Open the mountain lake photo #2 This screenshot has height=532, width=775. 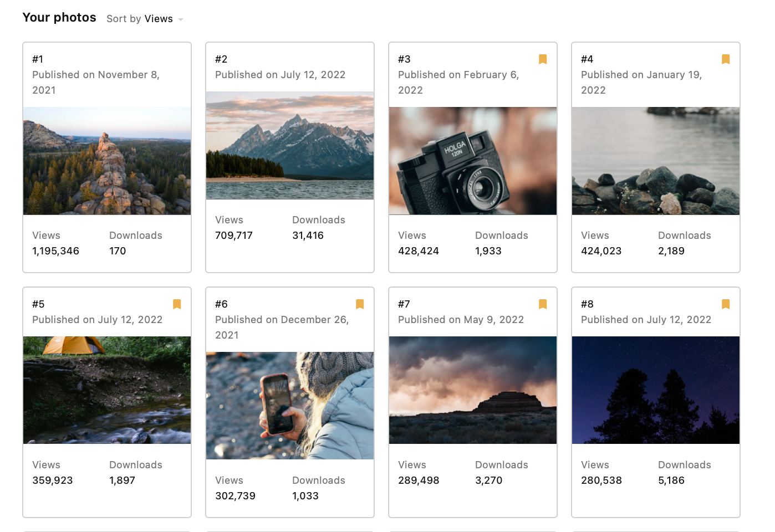290,145
